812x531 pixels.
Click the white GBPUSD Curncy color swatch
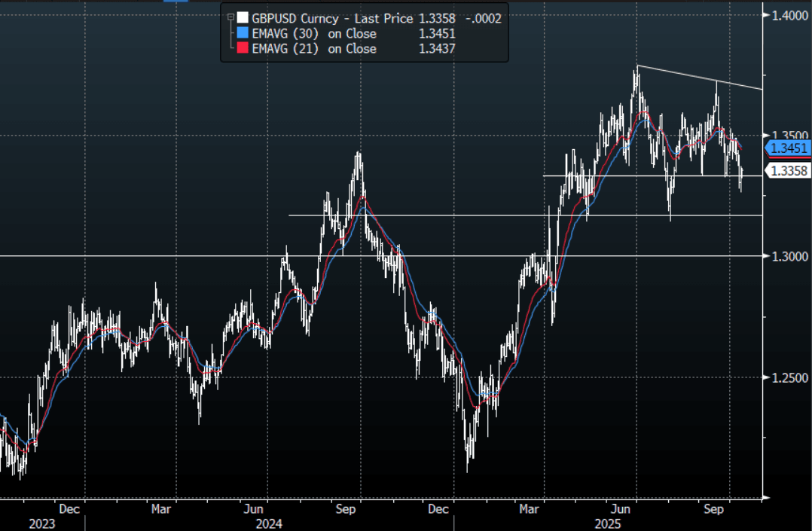(242, 19)
